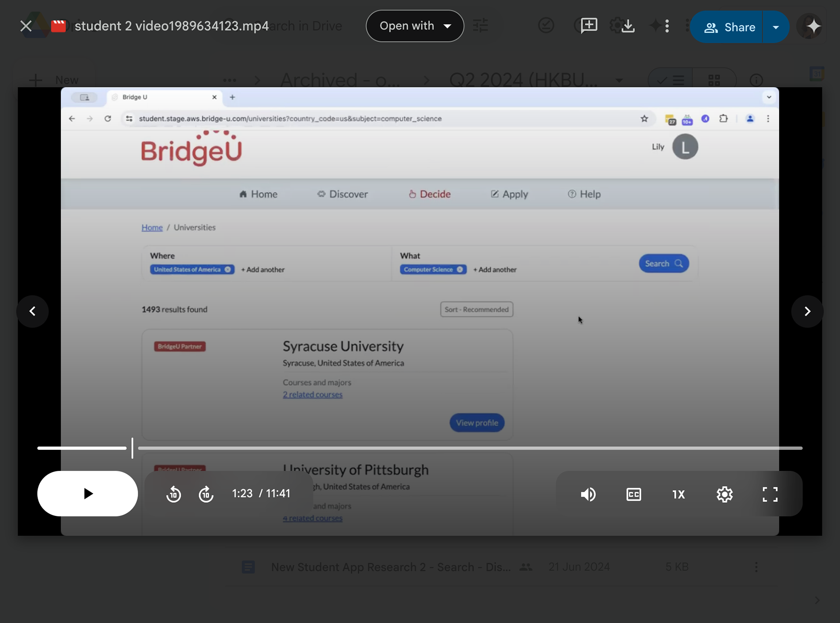Viewport: 840px width, 623px height.
Task: Click the Share button
Action: [x=727, y=27]
